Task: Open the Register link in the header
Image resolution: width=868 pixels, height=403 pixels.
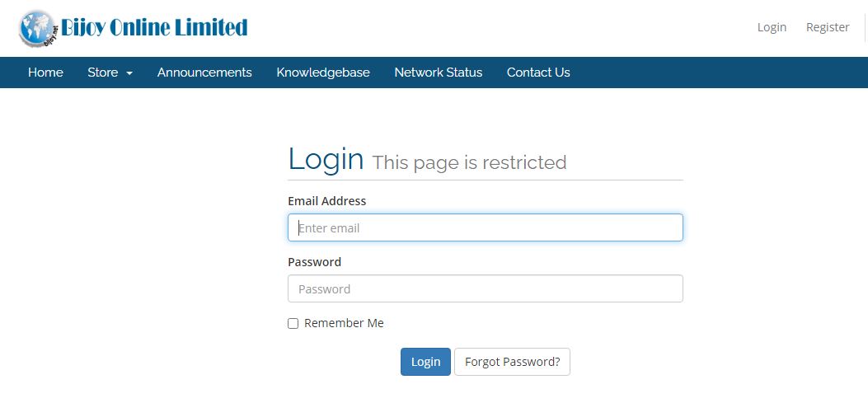Action: tap(828, 27)
